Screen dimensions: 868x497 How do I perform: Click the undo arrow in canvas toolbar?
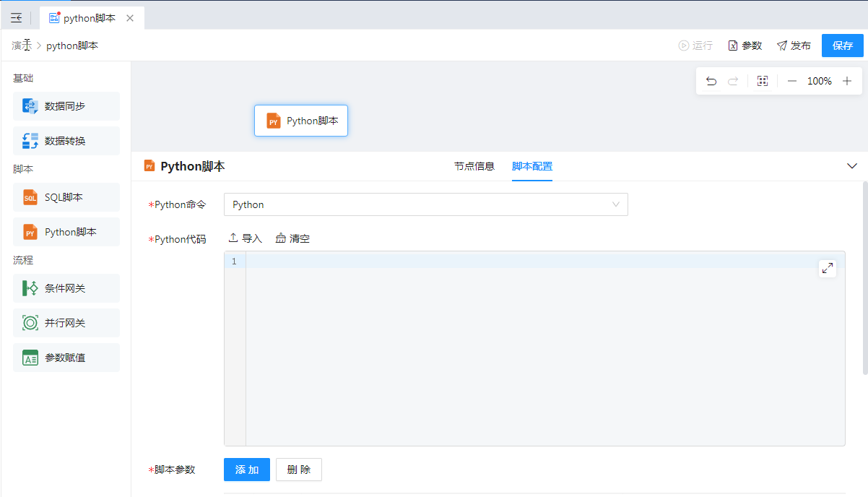[711, 81]
